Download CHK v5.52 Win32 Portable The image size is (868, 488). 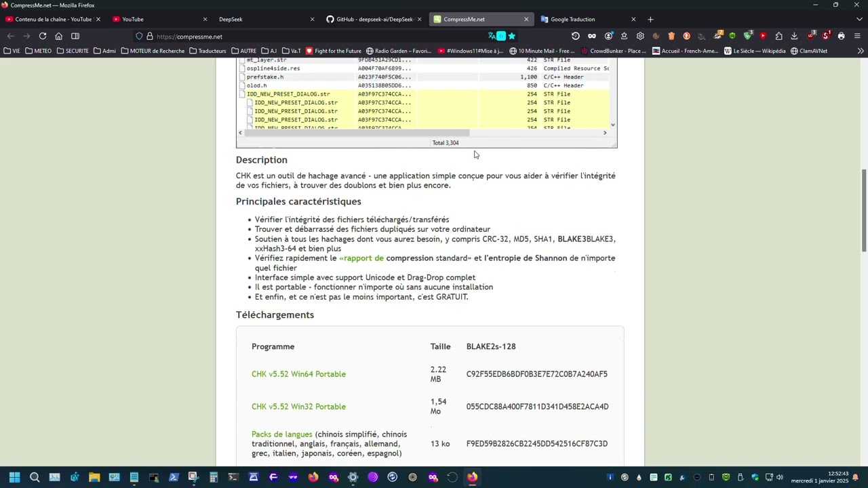coord(298,407)
